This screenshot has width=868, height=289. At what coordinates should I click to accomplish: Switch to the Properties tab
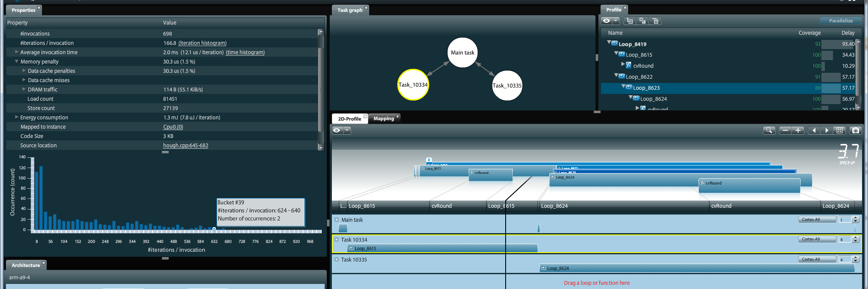coord(23,10)
